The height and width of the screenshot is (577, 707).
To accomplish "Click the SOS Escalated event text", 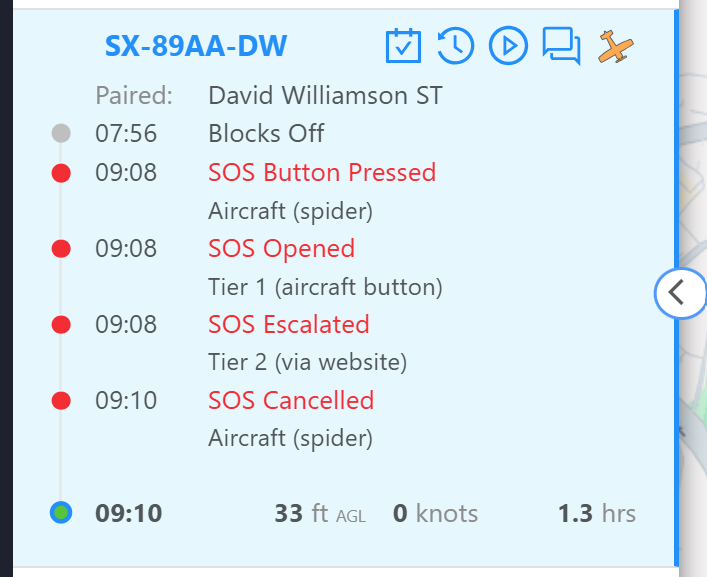I will (289, 324).
